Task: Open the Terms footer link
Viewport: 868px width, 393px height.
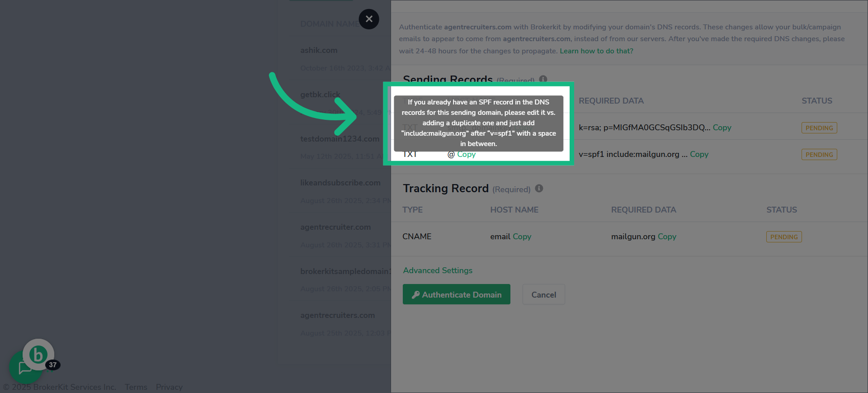Action: click(136, 387)
